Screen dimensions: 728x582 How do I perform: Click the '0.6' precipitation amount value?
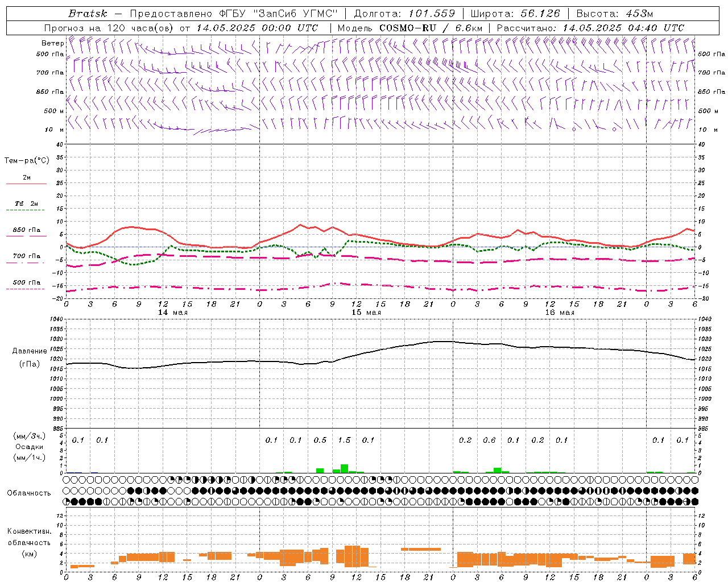click(x=489, y=440)
